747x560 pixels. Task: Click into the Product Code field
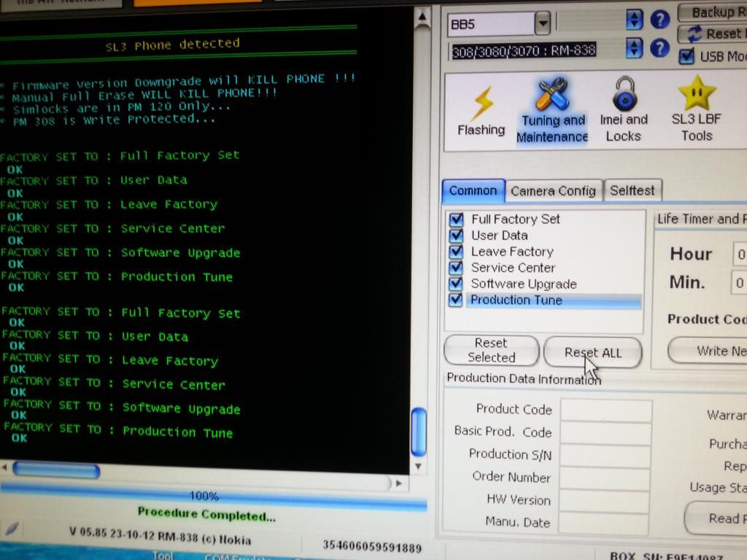(605, 410)
